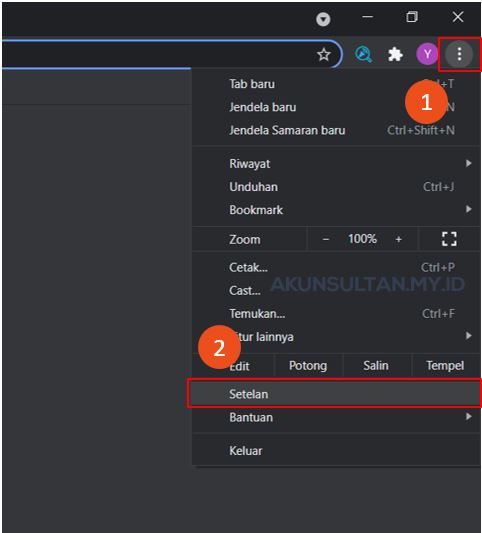Click the purple Y profile avatar
Image resolution: width=482 pixels, height=533 pixels.
(427, 54)
